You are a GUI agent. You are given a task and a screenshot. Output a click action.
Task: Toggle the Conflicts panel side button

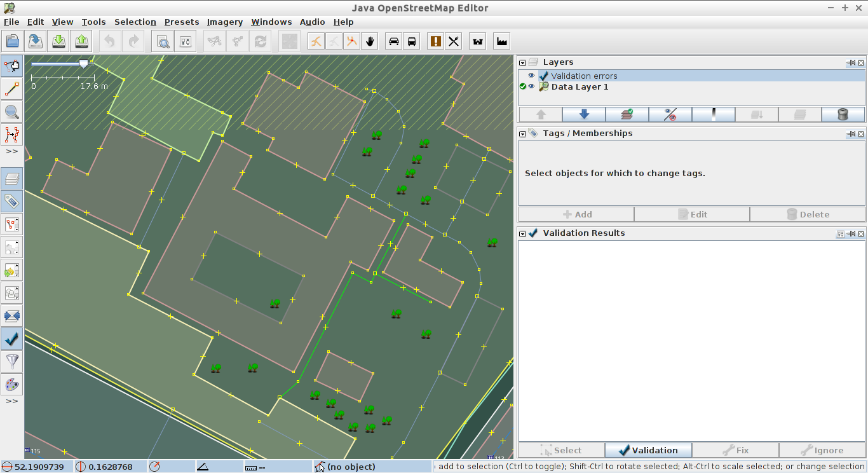pos(12,316)
